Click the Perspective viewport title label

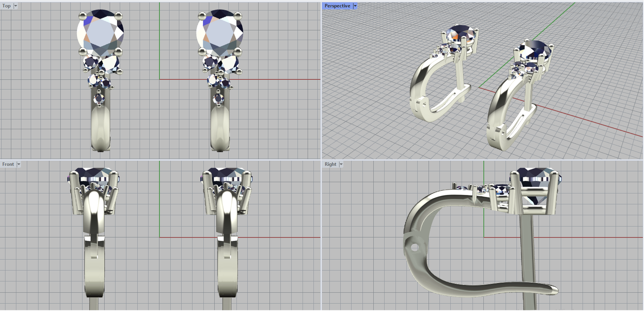click(337, 6)
